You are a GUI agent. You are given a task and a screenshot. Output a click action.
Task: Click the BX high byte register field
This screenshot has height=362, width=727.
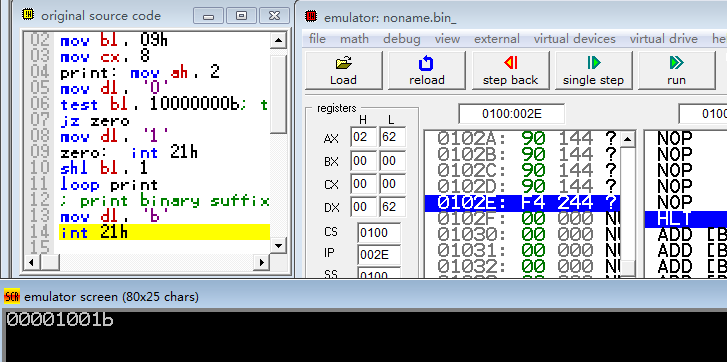pyautogui.click(x=364, y=161)
